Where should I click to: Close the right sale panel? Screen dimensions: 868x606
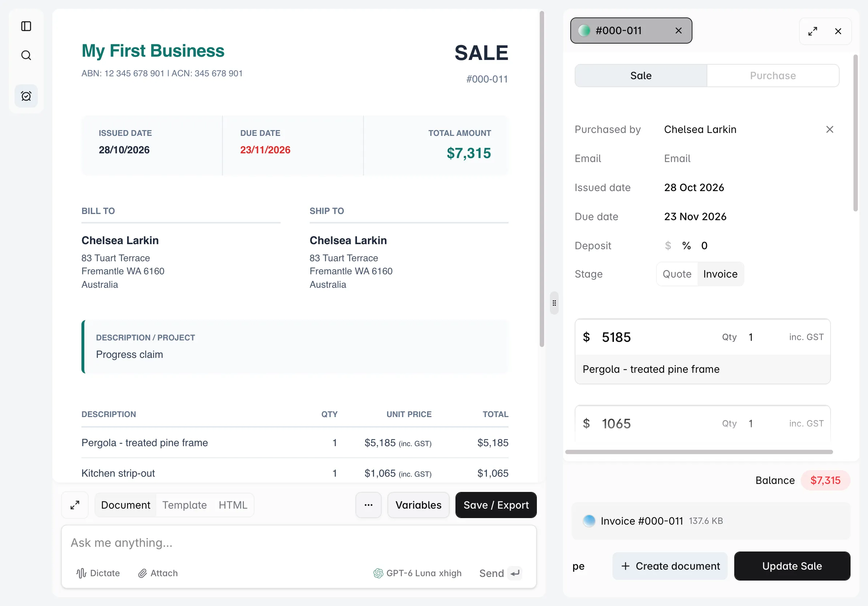pos(838,31)
